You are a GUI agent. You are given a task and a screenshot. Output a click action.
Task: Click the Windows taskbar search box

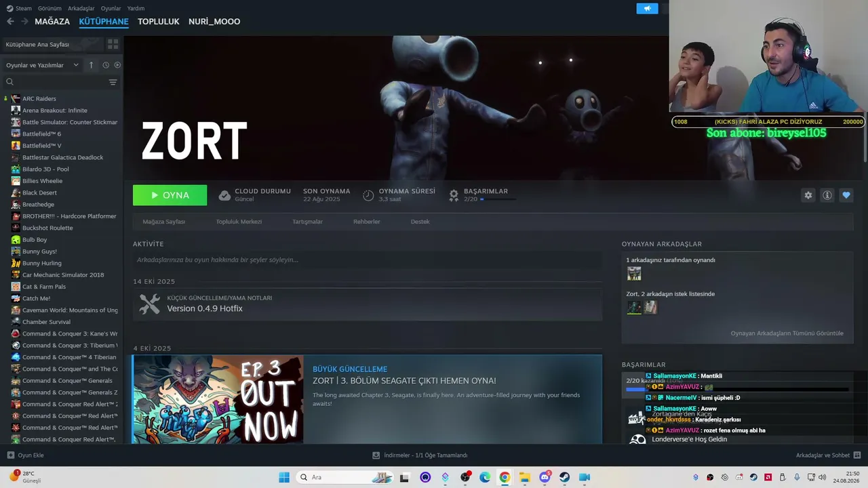click(x=346, y=477)
